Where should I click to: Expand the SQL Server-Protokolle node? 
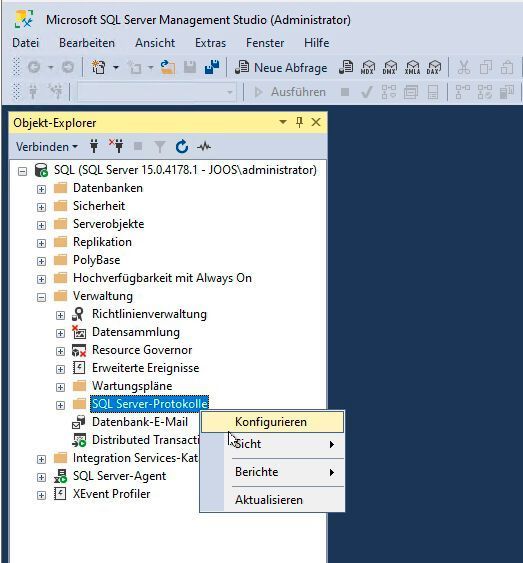[60, 405]
